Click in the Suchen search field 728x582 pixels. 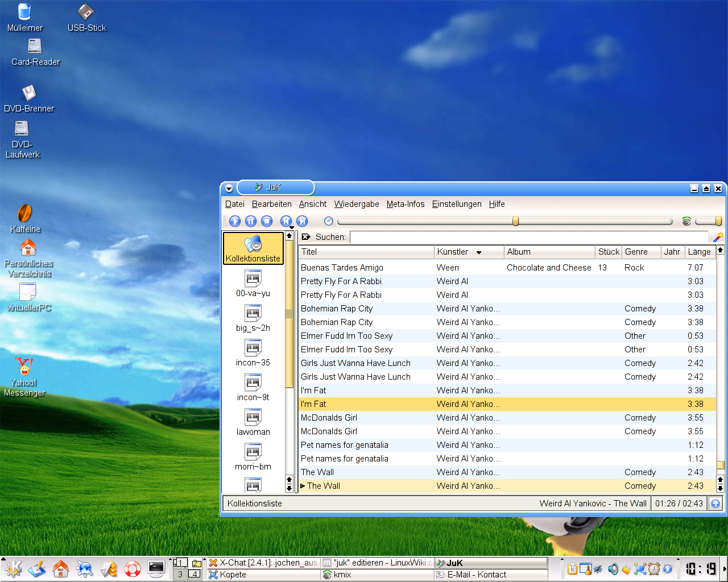(529, 237)
